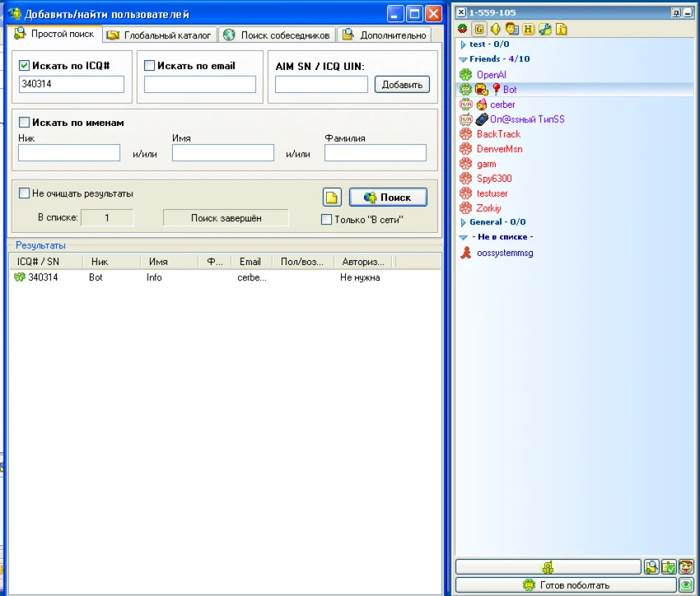Click "Не нужна" cell in results
700x596 pixels.
(360, 278)
